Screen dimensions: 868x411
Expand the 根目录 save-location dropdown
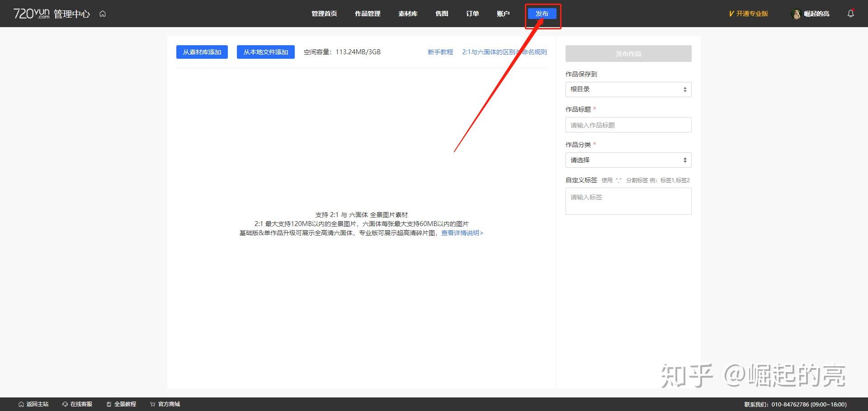coord(628,90)
